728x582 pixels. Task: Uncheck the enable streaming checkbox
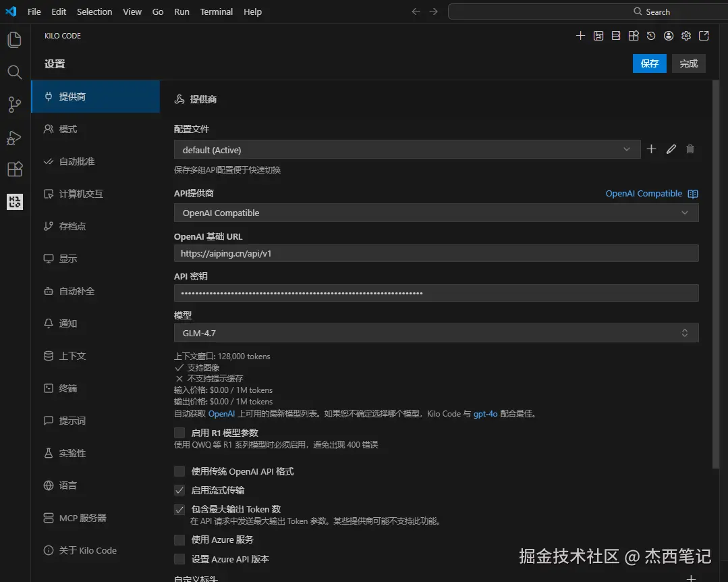point(179,490)
